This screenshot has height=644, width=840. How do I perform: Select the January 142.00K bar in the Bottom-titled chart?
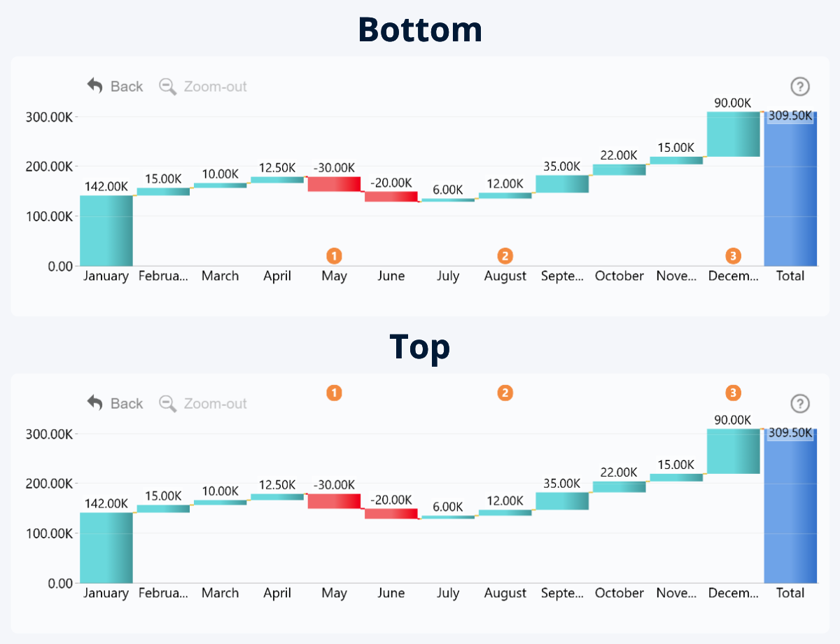106,230
